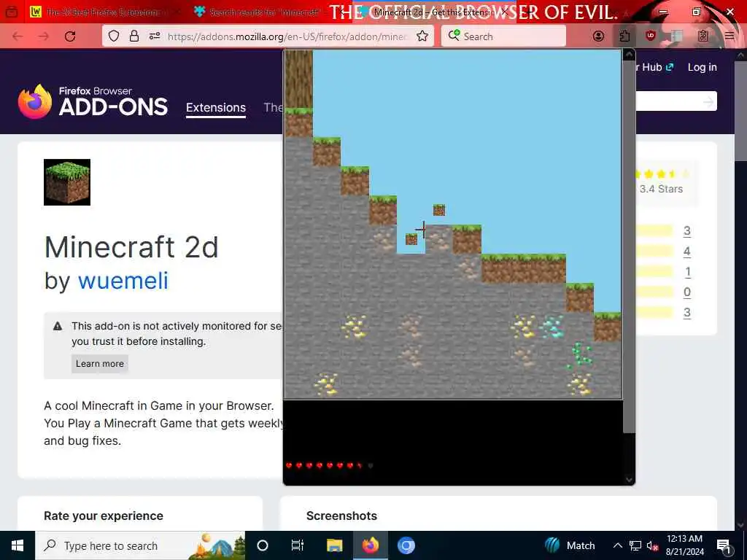Open the Extensions navigation item
The image size is (747, 560).
click(x=216, y=108)
